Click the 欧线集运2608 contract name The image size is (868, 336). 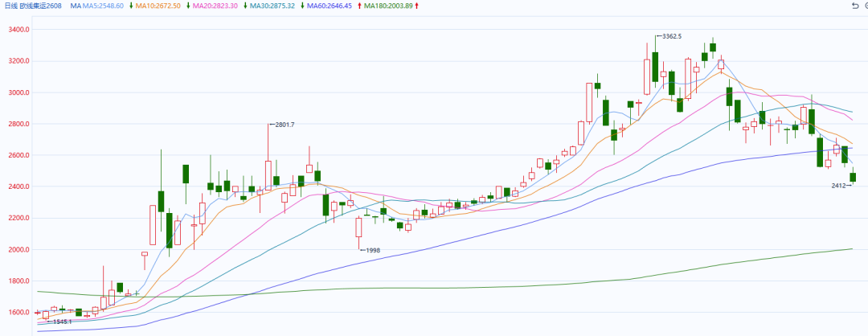tap(39, 6)
